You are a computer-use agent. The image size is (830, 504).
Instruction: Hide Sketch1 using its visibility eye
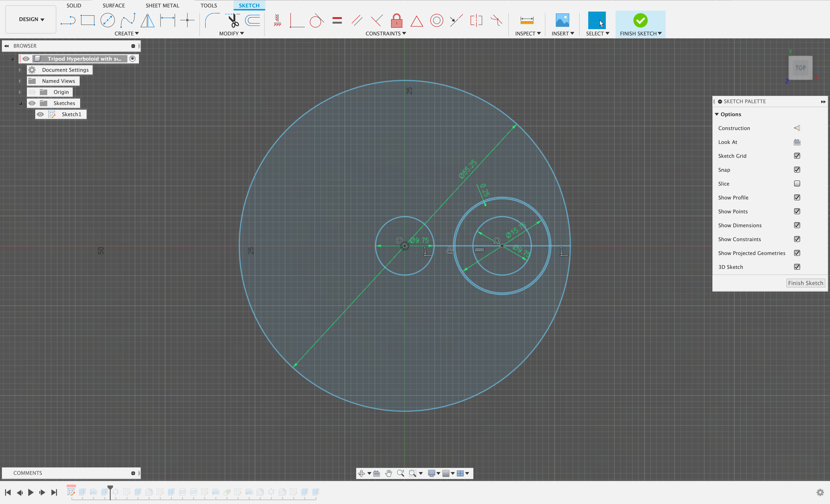41,114
